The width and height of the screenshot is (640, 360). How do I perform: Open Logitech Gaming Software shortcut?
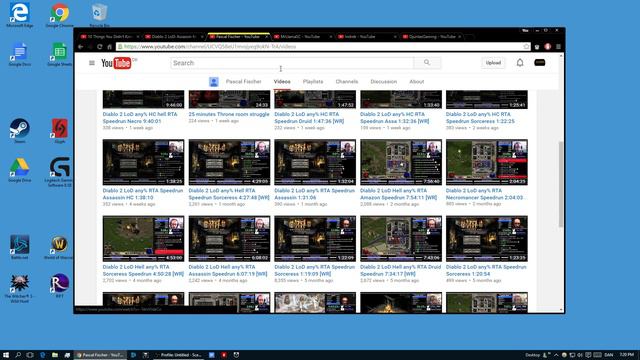pos(60,171)
